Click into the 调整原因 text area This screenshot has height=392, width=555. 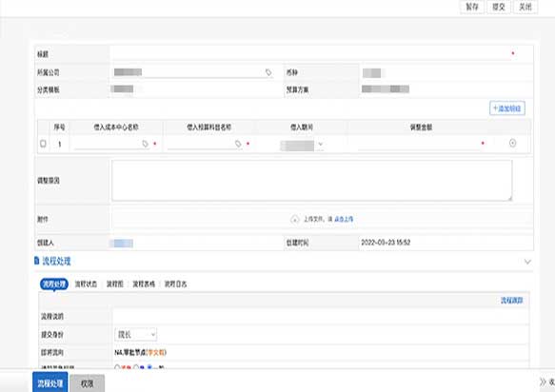point(312,181)
